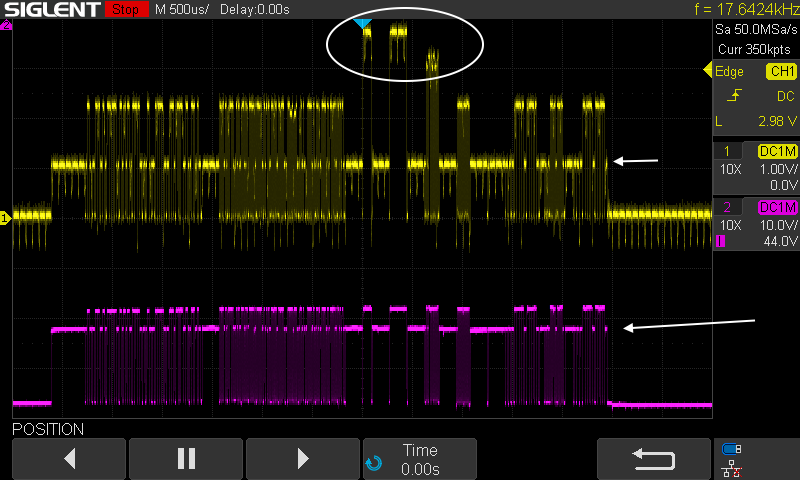800x480 pixels.
Task: Click the channel 2 10X probe attenuation label
Action: tap(730, 225)
